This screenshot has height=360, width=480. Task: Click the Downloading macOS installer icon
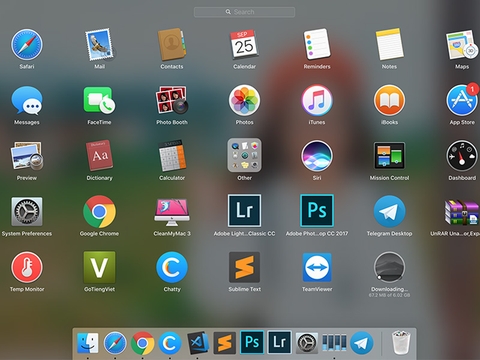click(x=389, y=267)
